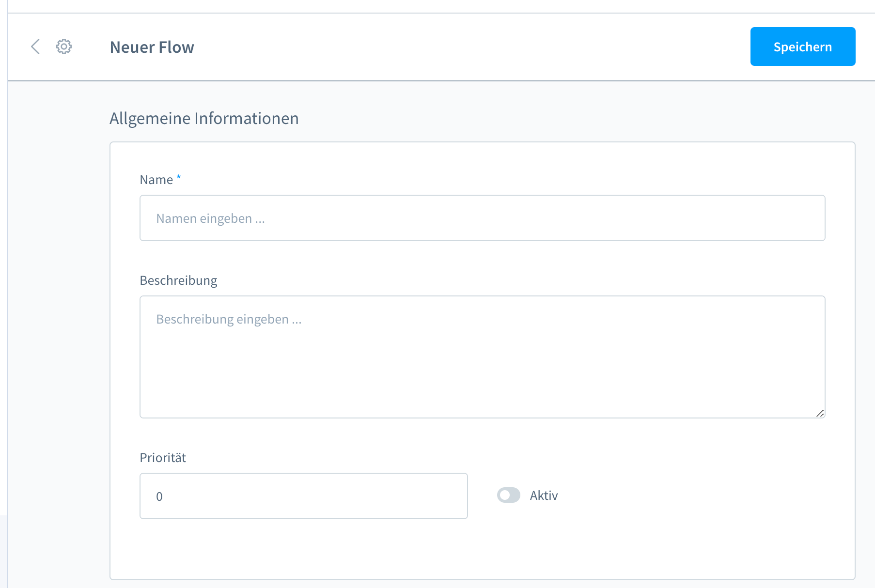Click the Allgemeine Informationen heading
875x588 pixels.
click(204, 118)
